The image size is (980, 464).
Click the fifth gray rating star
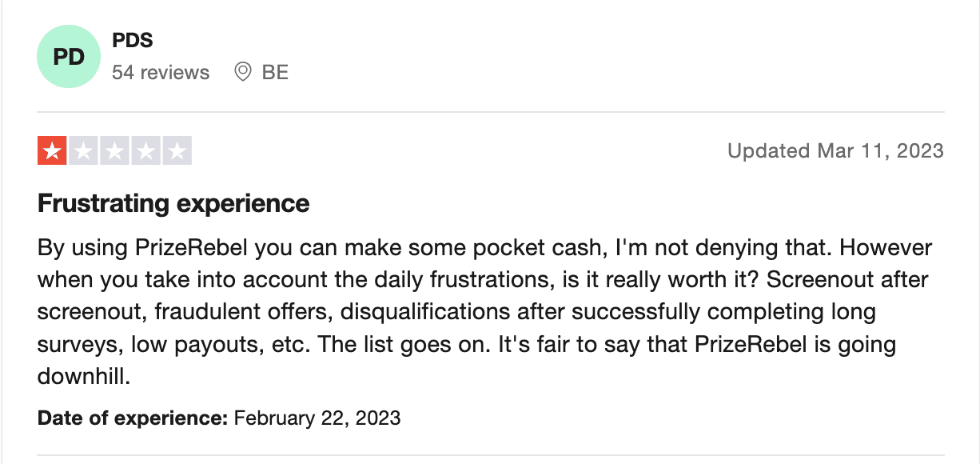177,150
